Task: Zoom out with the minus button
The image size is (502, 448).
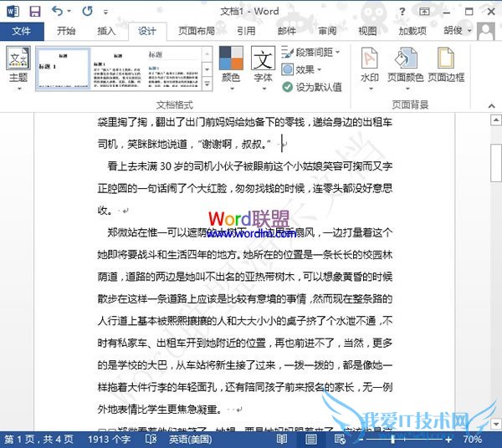Action: [x=361, y=440]
